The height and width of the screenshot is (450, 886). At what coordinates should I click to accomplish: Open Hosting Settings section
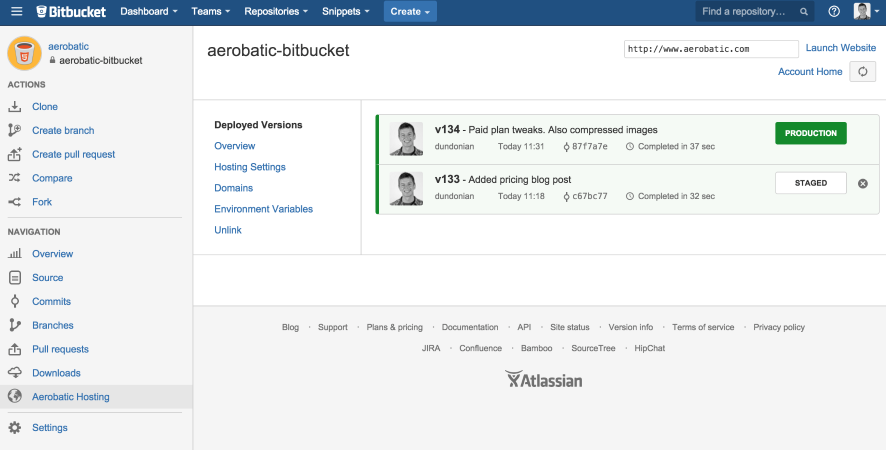[250, 167]
